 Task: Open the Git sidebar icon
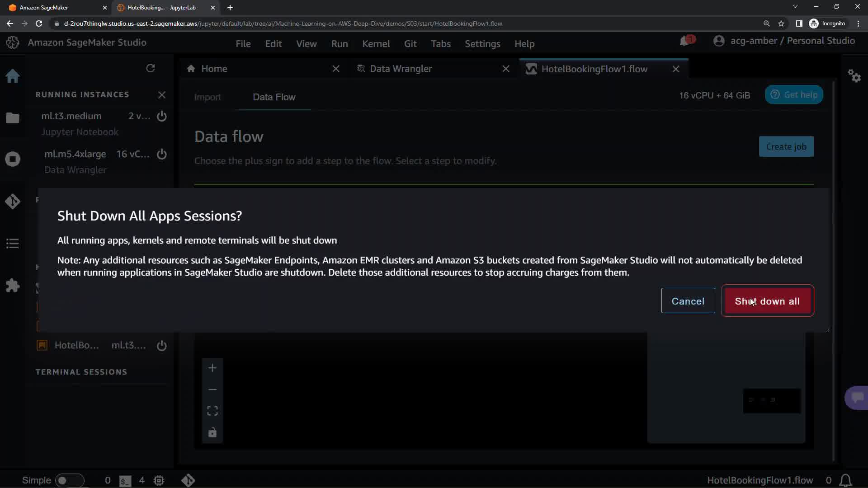click(13, 201)
